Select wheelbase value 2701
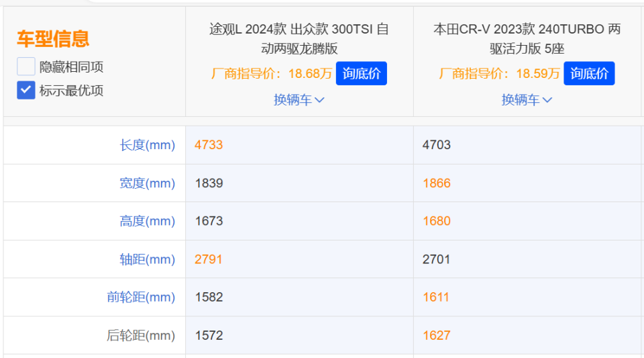Image resolution: width=644 pixels, height=358 pixels. (x=436, y=259)
